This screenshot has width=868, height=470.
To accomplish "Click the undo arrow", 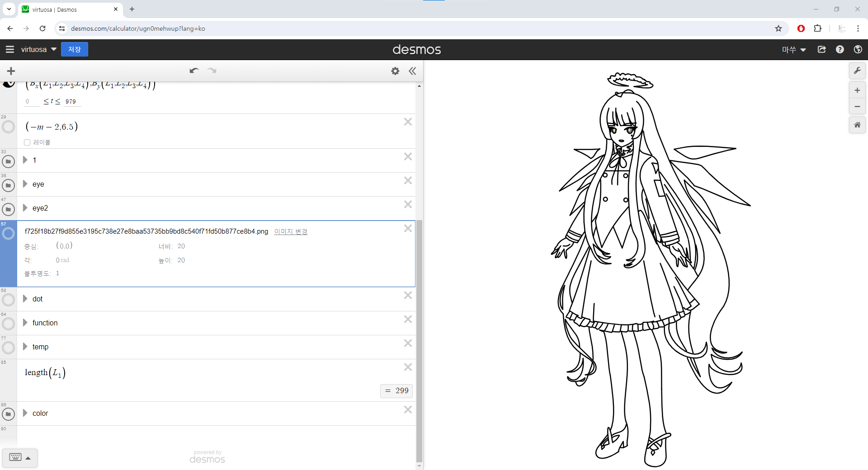I will pyautogui.click(x=194, y=71).
